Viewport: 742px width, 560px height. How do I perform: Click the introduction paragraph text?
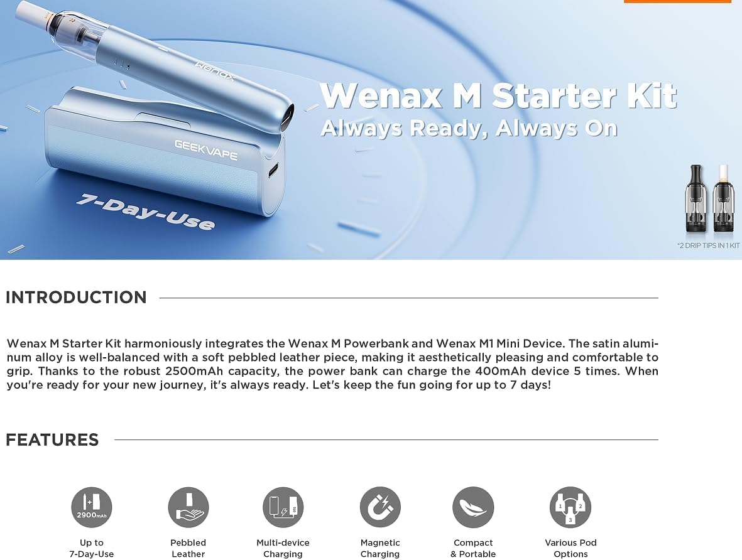click(332, 364)
